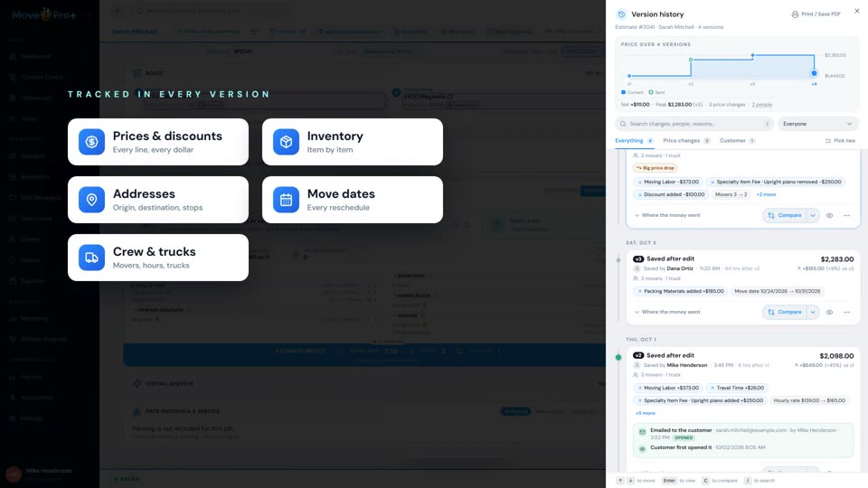Switch to the Everything tab
The image size is (868, 488).
[635, 141]
